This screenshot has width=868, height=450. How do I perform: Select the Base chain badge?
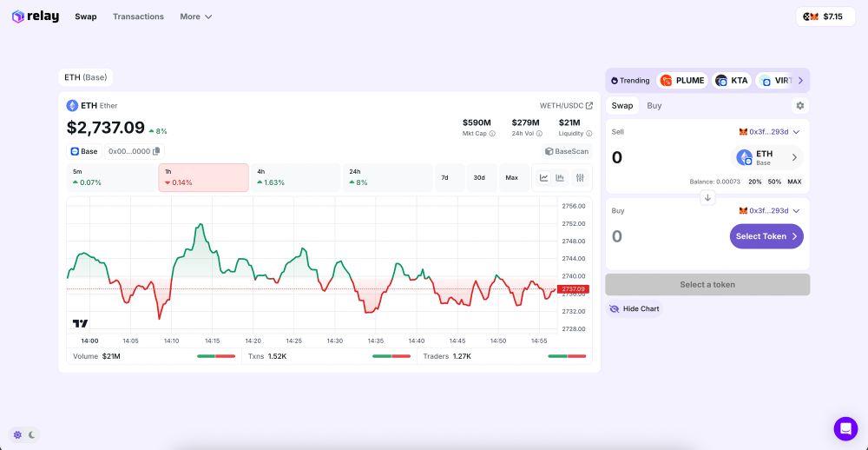[x=84, y=151]
